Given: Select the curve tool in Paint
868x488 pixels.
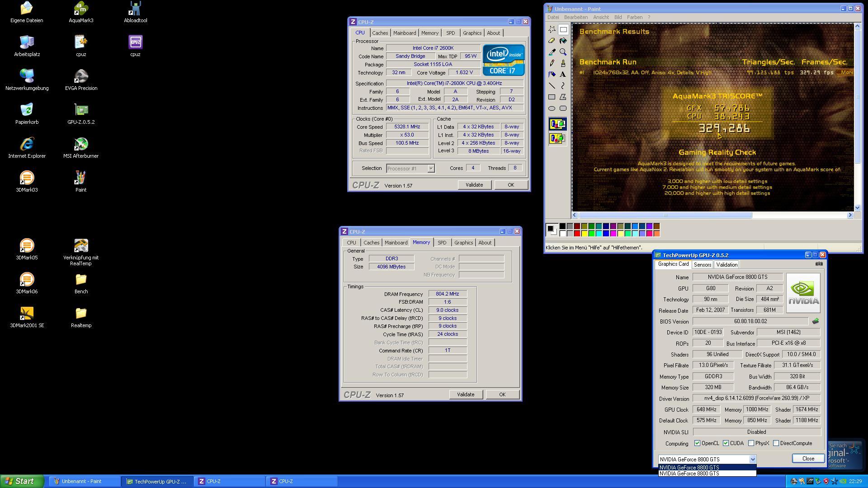Looking at the screenshot, I should click(x=563, y=86).
